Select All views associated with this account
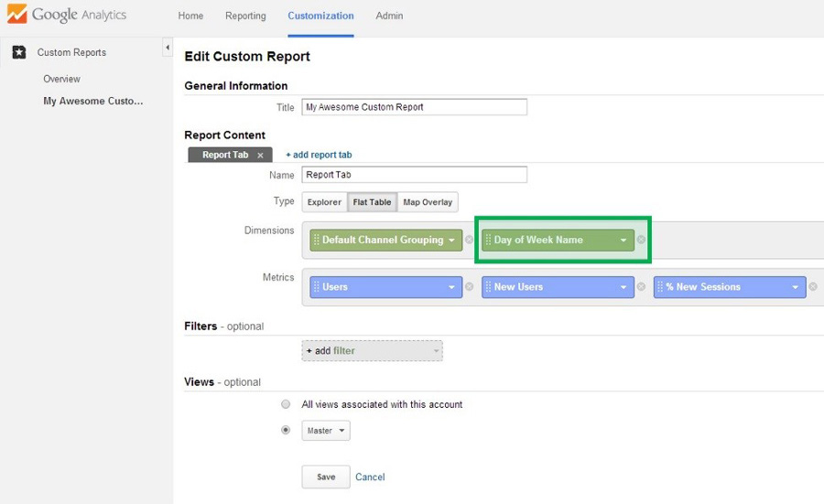824x504 pixels. (287, 404)
